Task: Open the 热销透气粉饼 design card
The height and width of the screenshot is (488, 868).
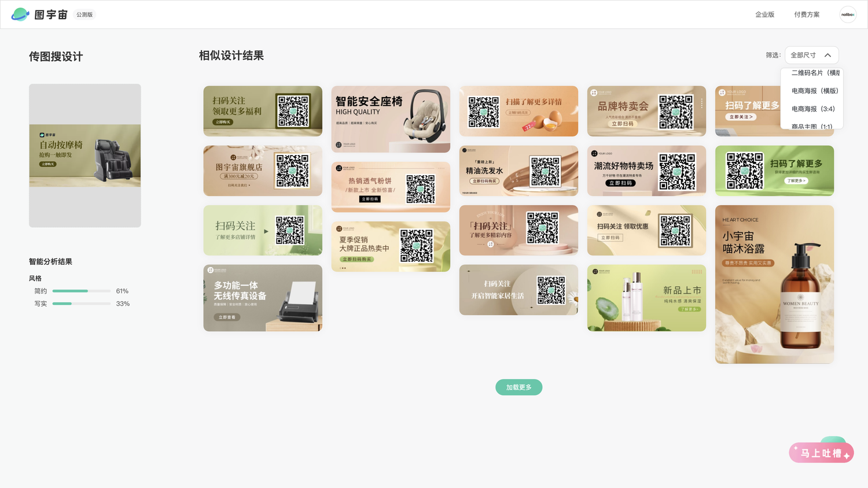Action: click(391, 187)
